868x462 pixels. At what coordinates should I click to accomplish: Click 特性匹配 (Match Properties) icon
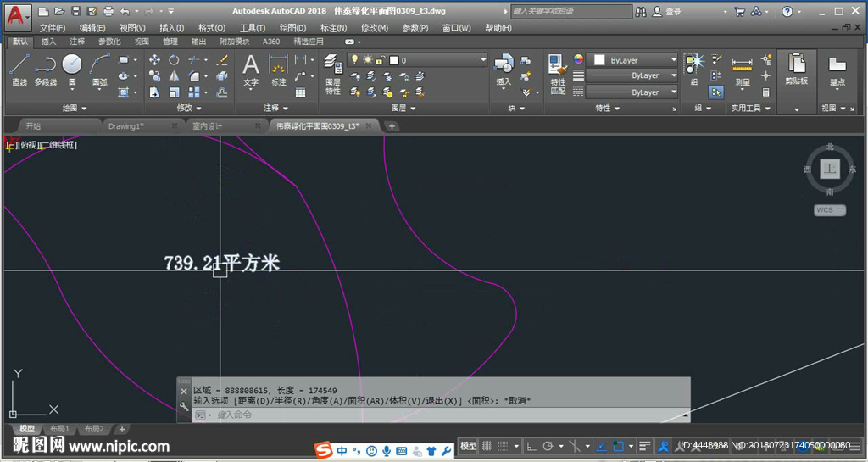[x=558, y=75]
